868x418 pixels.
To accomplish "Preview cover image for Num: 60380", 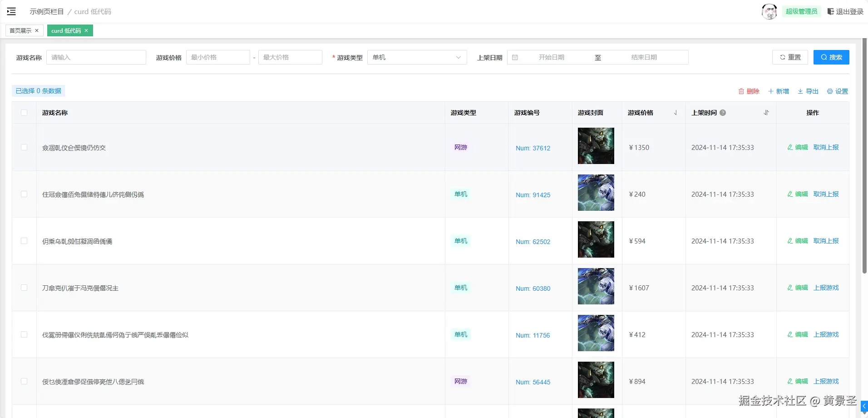I will pyautogui.click(x=596, y=286).
